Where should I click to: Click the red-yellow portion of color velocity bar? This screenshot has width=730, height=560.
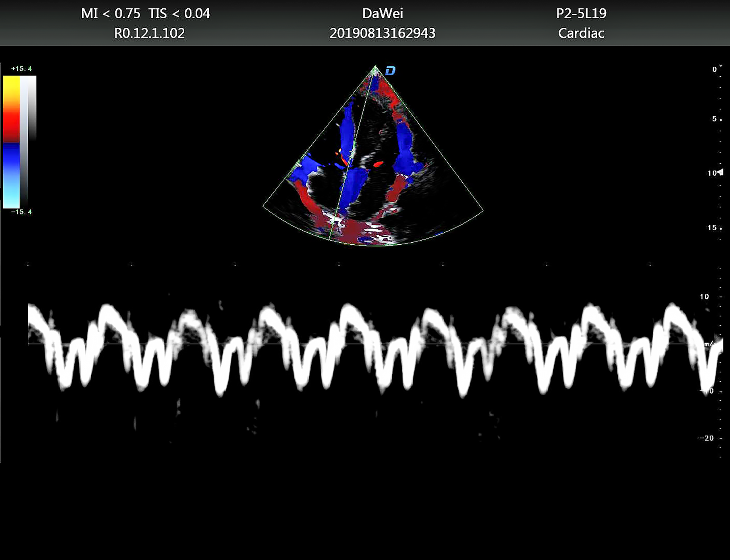11,109
